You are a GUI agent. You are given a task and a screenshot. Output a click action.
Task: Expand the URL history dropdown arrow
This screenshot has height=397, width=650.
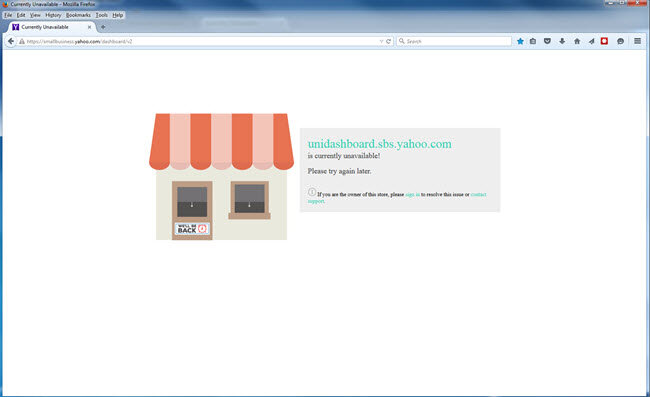pyautogui.click(x=381, y=41)
